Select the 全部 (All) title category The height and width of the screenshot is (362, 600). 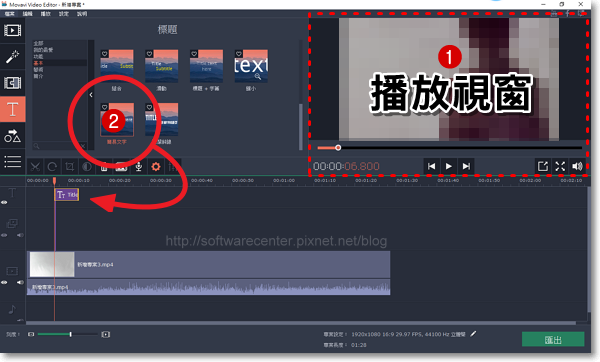click(38, 43)
